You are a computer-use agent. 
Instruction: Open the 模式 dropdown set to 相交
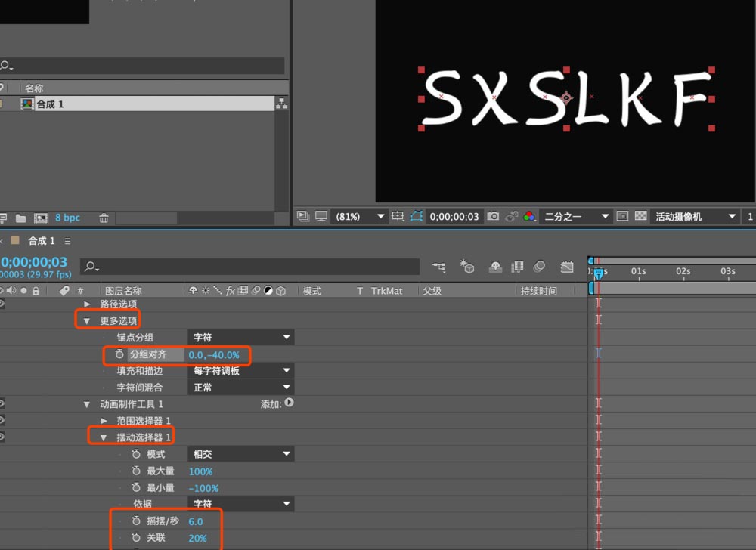click(x=241, y=454)
